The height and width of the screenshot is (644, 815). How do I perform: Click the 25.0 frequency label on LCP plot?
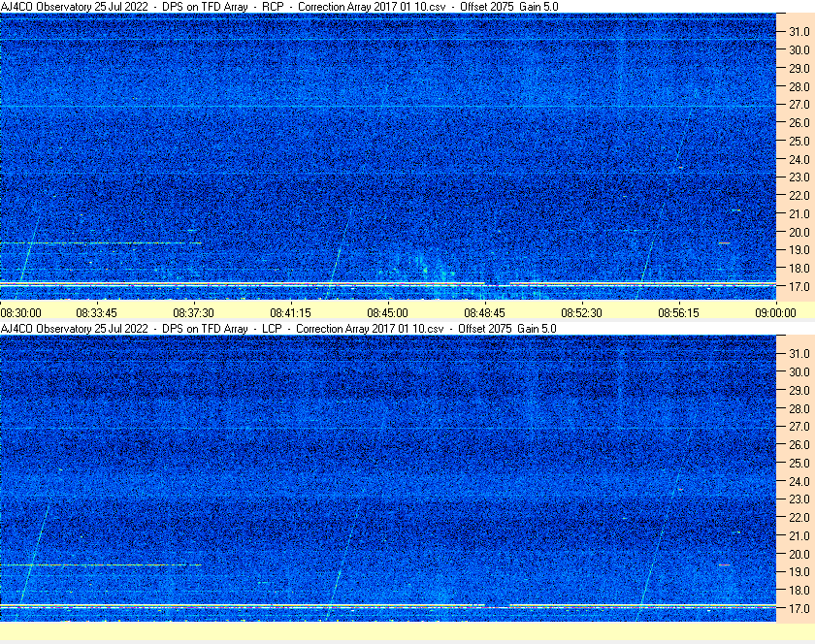pyautogui.click(x=799, y=463)
